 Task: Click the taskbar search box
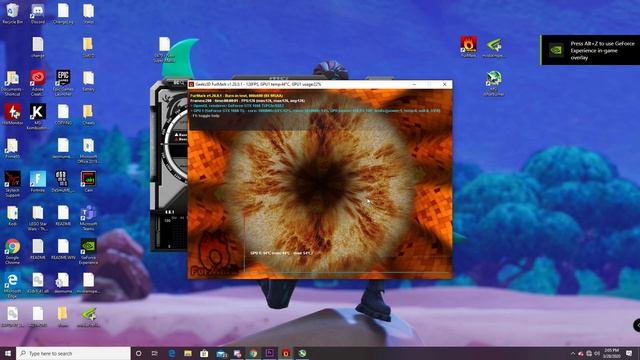[73, 353]
